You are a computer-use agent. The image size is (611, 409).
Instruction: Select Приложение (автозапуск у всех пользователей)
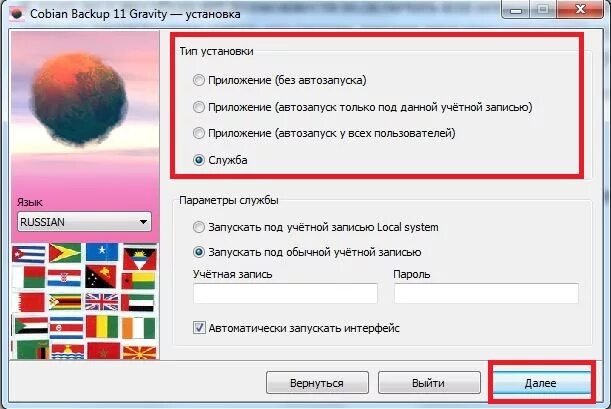[199, 133]
